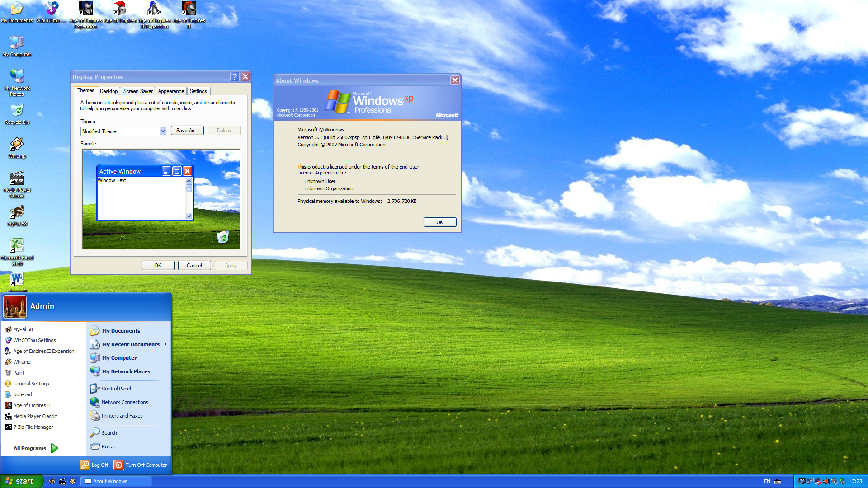Switch to the Screen Saver tab

click(138, 91)
